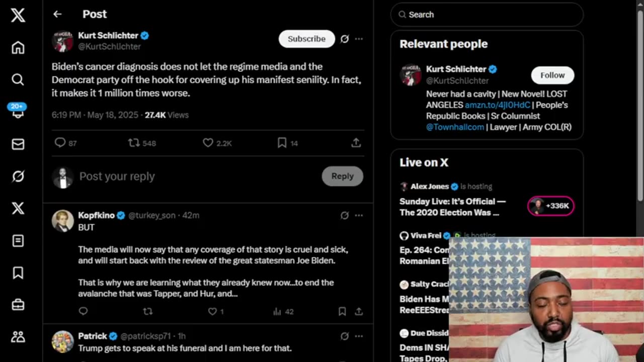Open more options on Kopfkino's reply

pos(359,215)
